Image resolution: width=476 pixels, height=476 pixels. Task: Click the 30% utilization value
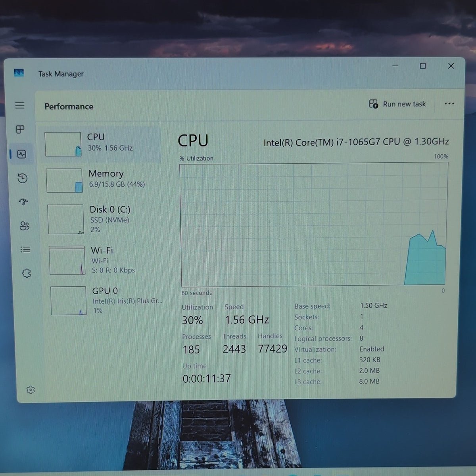point(192,320)
